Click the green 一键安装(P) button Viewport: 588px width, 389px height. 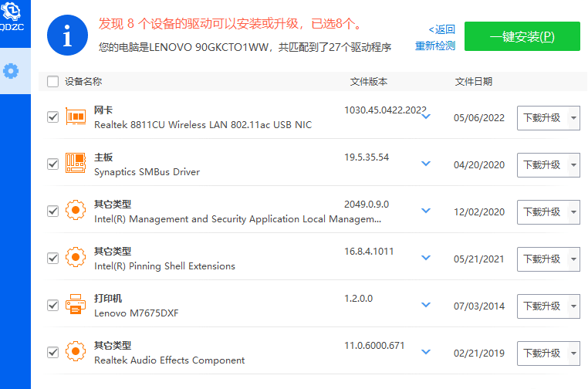522,36
